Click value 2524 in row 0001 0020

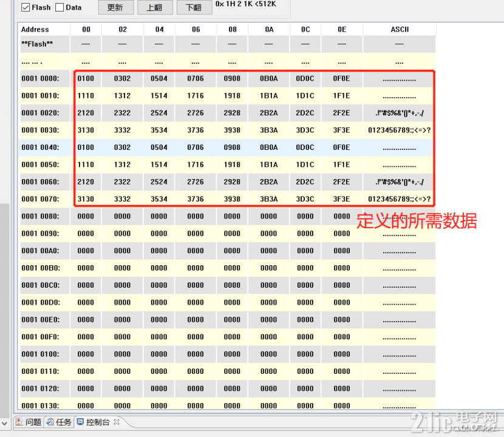click(158, 113)
